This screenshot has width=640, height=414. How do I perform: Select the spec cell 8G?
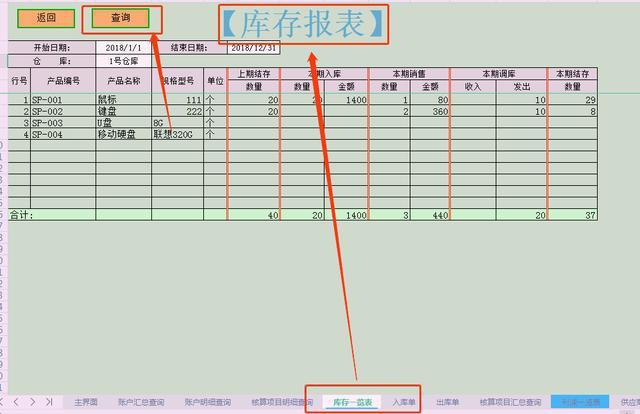click(178, 123)
